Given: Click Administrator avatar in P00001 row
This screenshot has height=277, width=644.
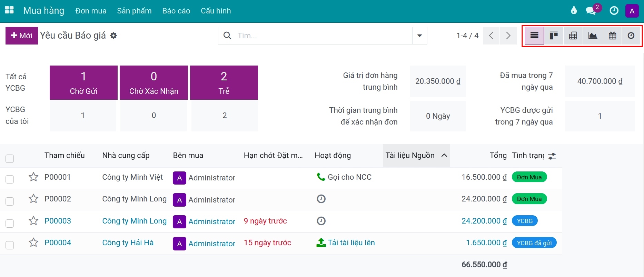Looking at the screenshot, I should coord(179,178).
